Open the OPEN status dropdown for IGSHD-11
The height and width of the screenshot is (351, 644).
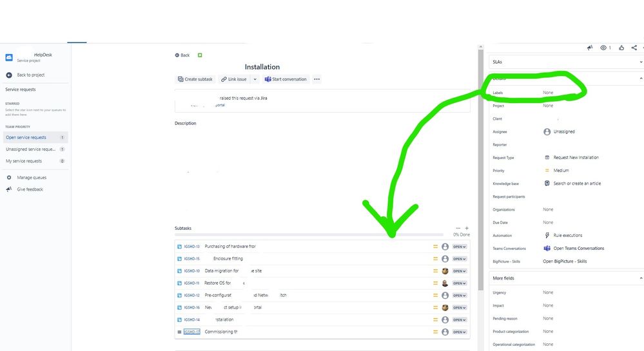(459, 283)
